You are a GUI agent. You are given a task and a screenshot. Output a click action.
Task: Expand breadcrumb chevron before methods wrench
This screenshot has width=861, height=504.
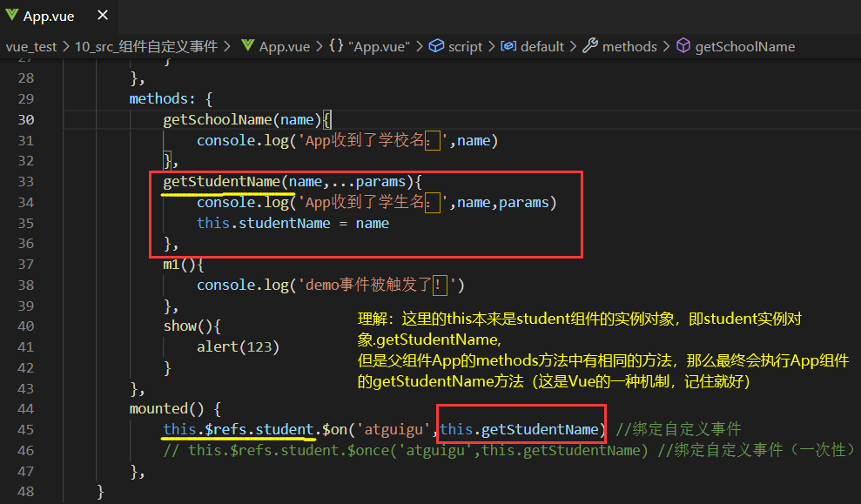pyautogui.click(x=573, y=47)
